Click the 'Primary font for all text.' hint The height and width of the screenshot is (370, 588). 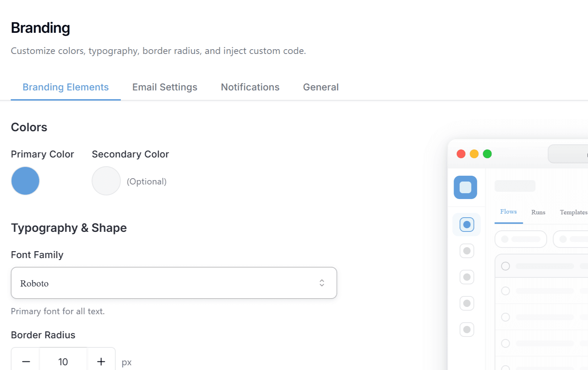pyautogui.click(x=58, y=311)
